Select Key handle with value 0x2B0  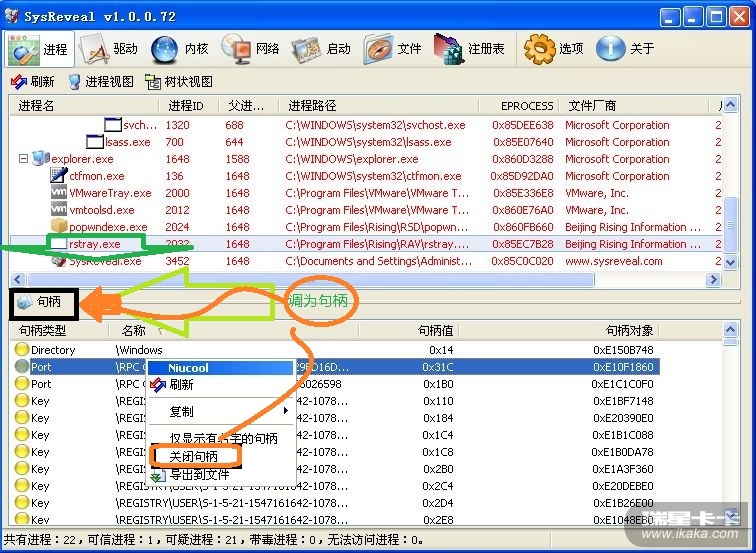[335, 469]
